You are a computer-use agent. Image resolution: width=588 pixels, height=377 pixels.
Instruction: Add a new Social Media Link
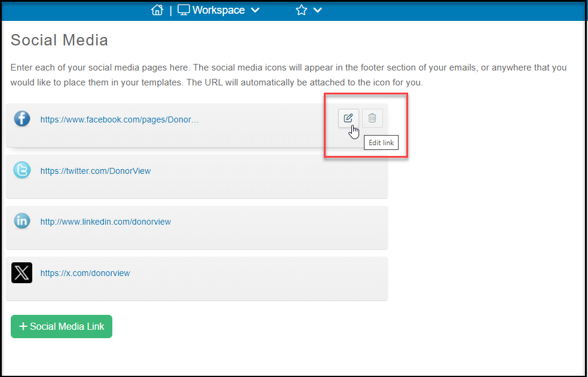coord(62,326)
